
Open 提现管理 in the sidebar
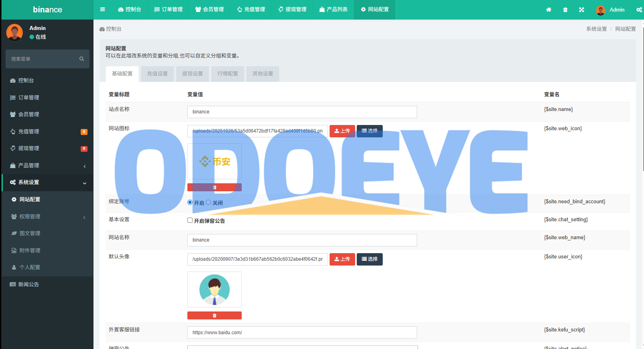click(x=48, y=148)
